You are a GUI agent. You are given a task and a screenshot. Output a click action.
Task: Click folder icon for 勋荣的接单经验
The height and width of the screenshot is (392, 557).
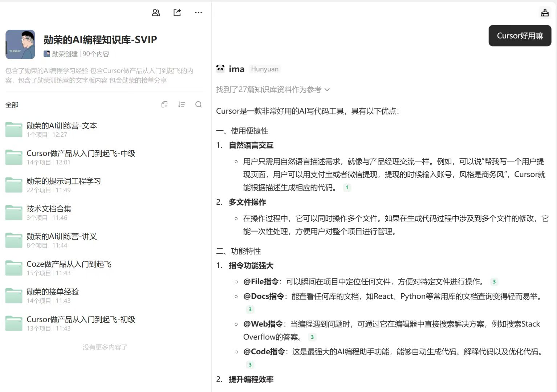(x=14, y=296)
